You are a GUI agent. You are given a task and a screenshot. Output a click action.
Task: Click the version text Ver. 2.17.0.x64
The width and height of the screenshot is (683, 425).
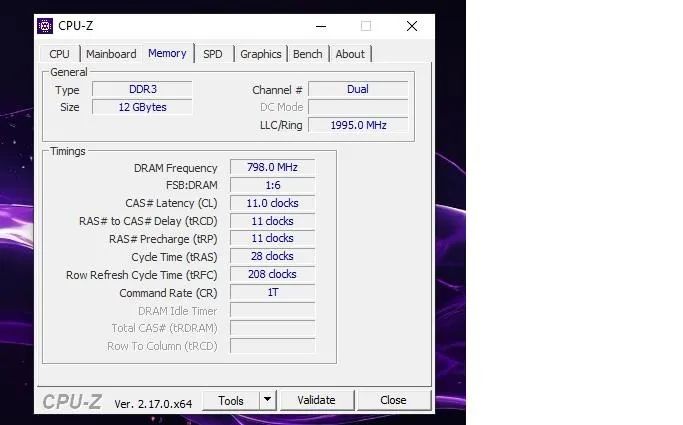[x=153, y=404]
